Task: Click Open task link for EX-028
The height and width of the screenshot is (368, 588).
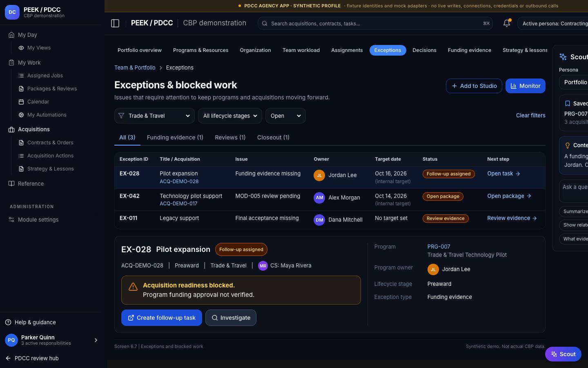Action: [x=503, y=174]
